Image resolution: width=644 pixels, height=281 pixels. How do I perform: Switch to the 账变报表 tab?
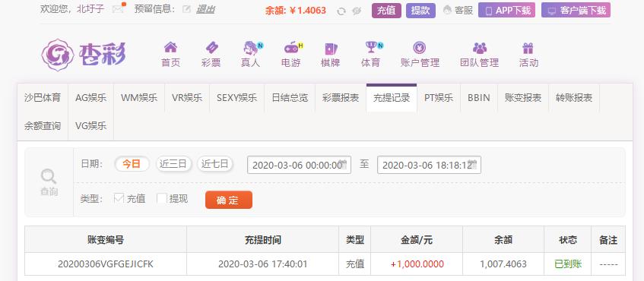tap(523, 98)
